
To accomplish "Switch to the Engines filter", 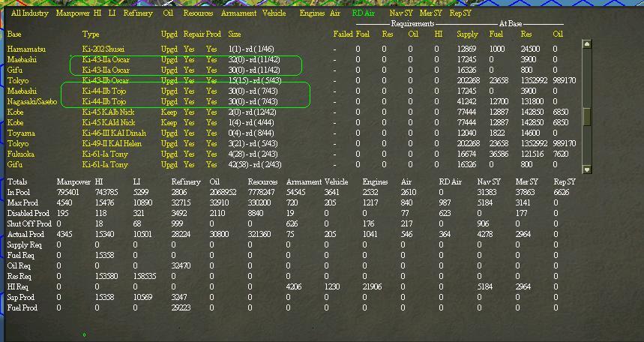I will pyautogui.click(x=312, y=13).
